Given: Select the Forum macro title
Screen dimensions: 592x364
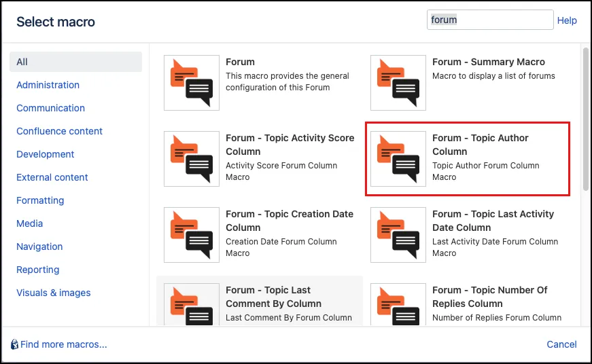Looking at the screenshot, I should (240, 62).
